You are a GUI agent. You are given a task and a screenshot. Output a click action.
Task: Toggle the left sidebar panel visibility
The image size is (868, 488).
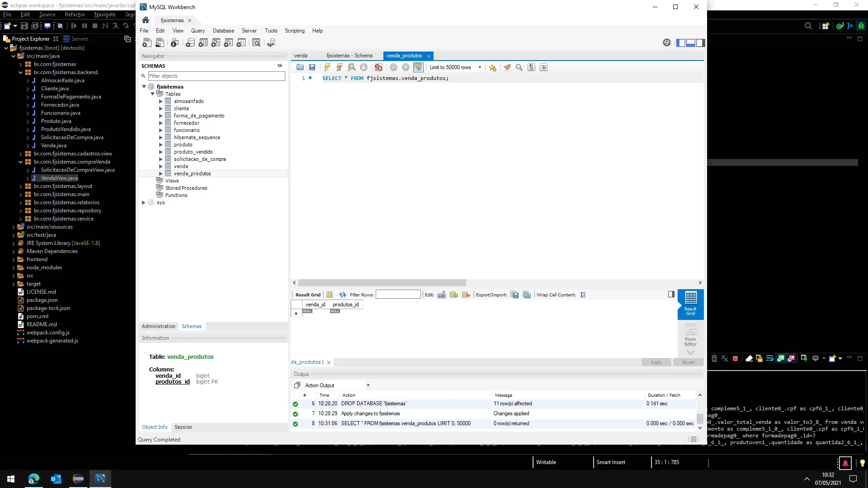click(681, 43)
